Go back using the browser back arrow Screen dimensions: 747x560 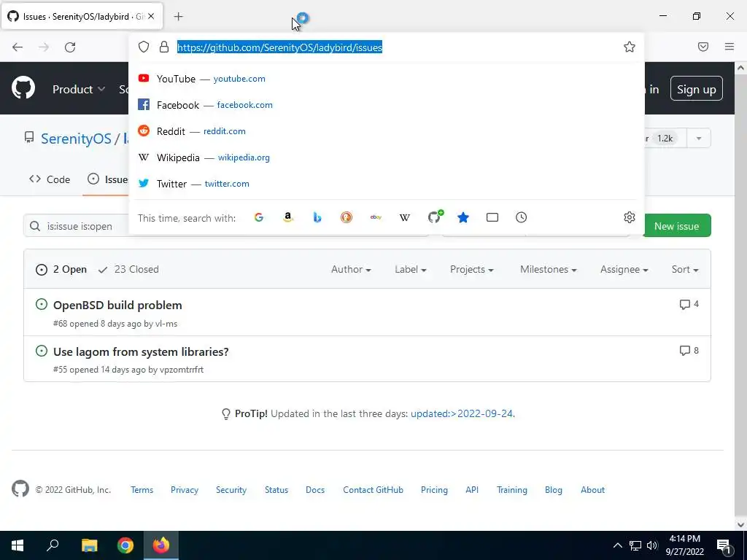(x=18, y=47)
